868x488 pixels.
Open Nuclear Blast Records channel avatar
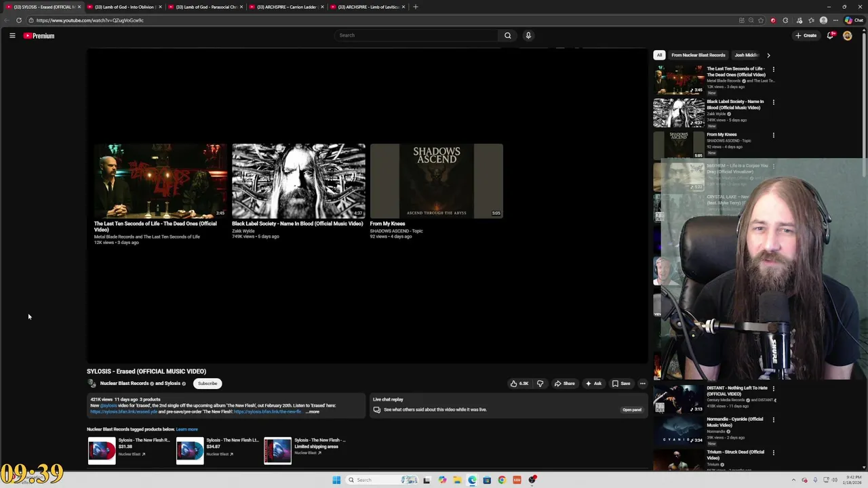pyautogui.click(x=92, y=384)
